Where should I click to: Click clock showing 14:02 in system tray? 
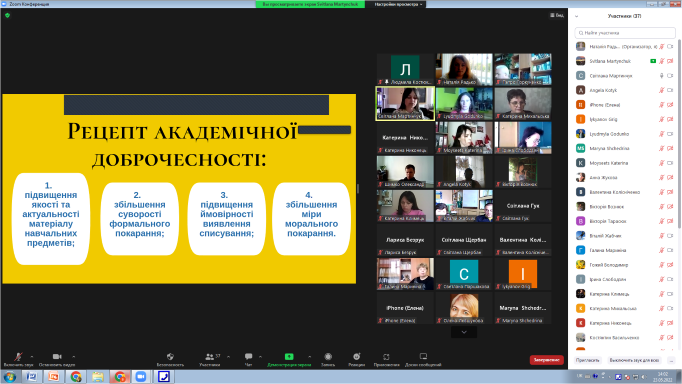click(662, 377)
